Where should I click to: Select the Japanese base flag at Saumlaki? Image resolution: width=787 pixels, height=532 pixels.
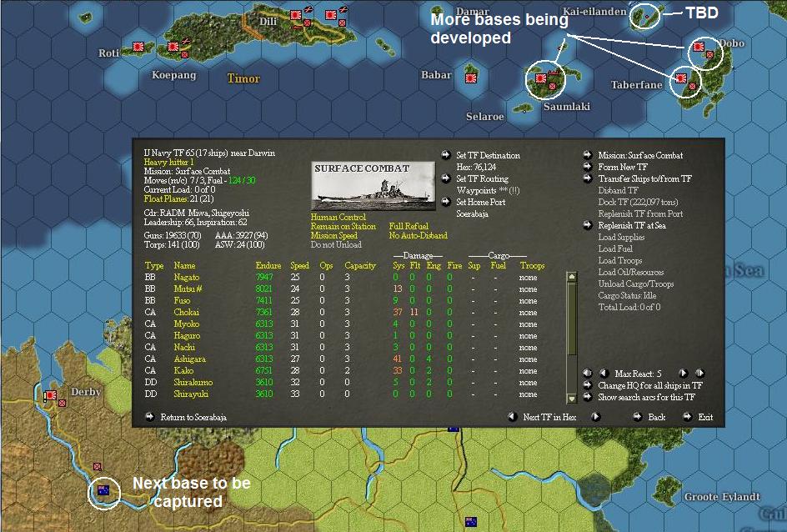540,78
